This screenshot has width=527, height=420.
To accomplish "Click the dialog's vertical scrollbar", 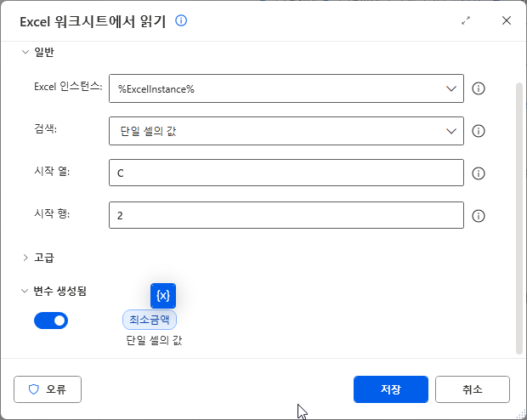I will click(519, 218).
